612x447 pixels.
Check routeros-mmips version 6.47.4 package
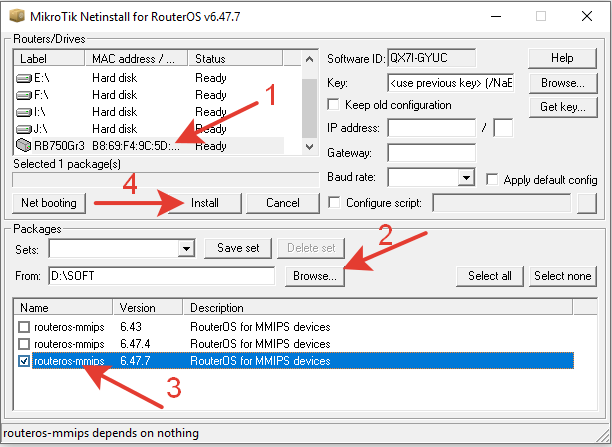coord(24,344)
